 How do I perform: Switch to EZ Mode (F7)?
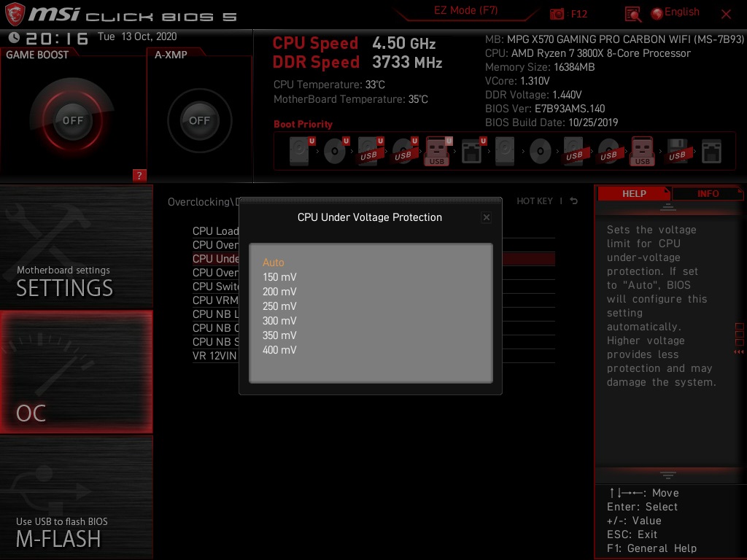(465, 10)
